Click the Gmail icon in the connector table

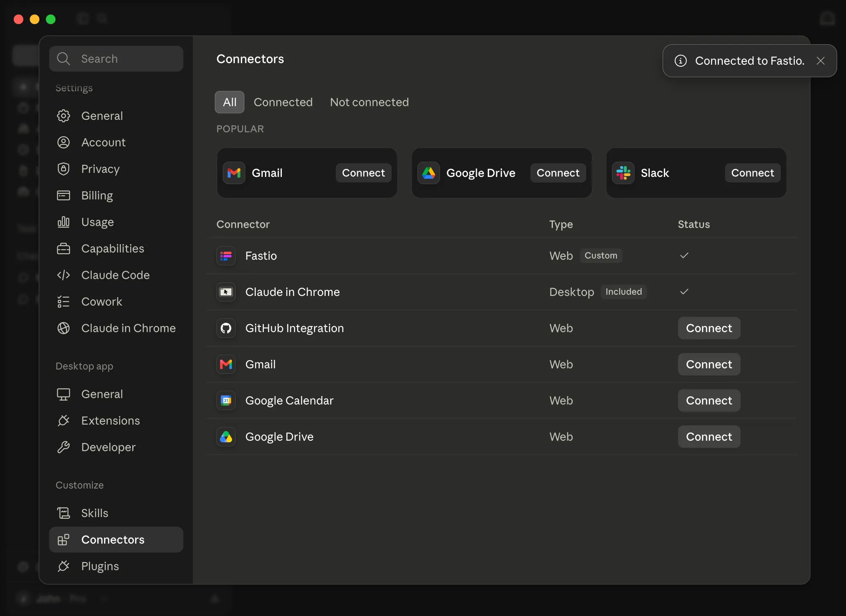pos(226,364)
